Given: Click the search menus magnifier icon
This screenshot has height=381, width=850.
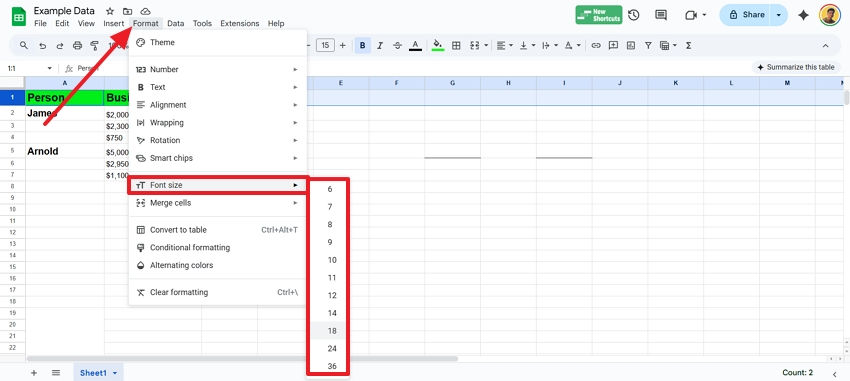Looking at the screenshot, I should (x=24, y=46).
